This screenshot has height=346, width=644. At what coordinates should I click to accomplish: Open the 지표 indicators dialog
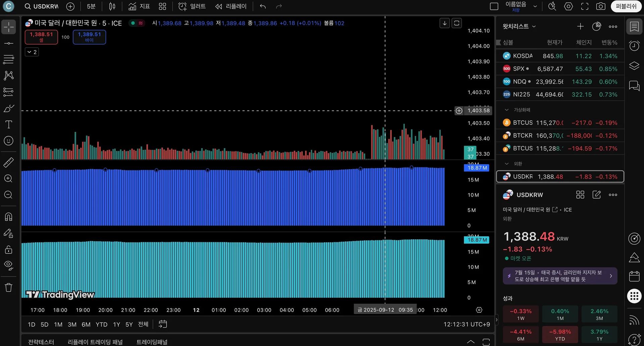[x=139, y=6]
